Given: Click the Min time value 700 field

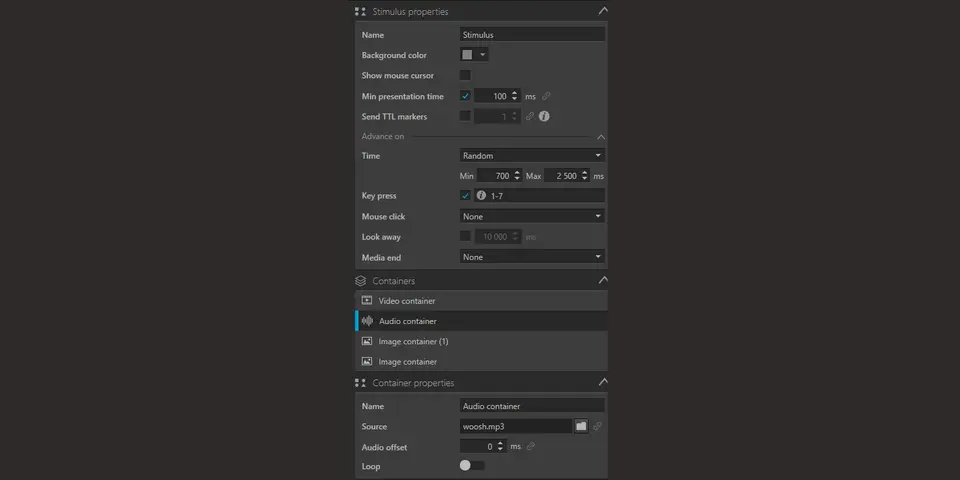Looking at the screenshot, I should pos(493,176).
